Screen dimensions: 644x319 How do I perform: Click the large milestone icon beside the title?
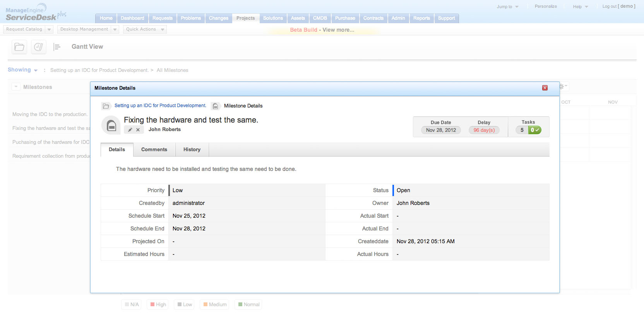coord(111,125)
